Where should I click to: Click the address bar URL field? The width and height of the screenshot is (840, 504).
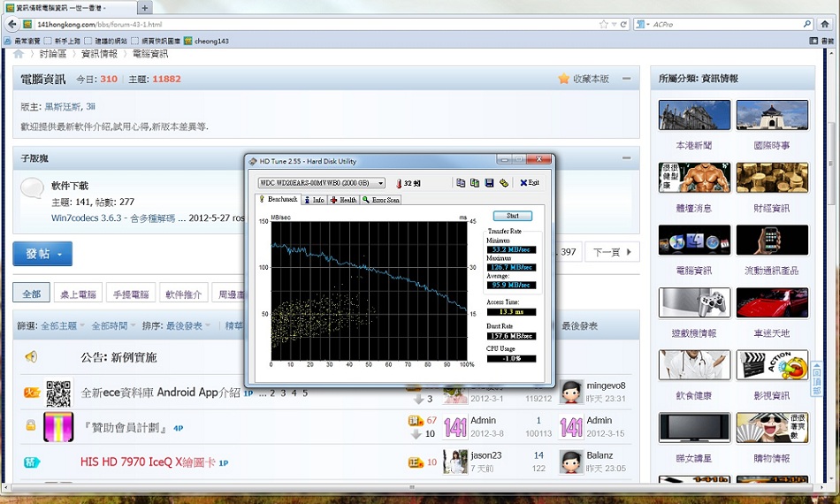point(316,24)
